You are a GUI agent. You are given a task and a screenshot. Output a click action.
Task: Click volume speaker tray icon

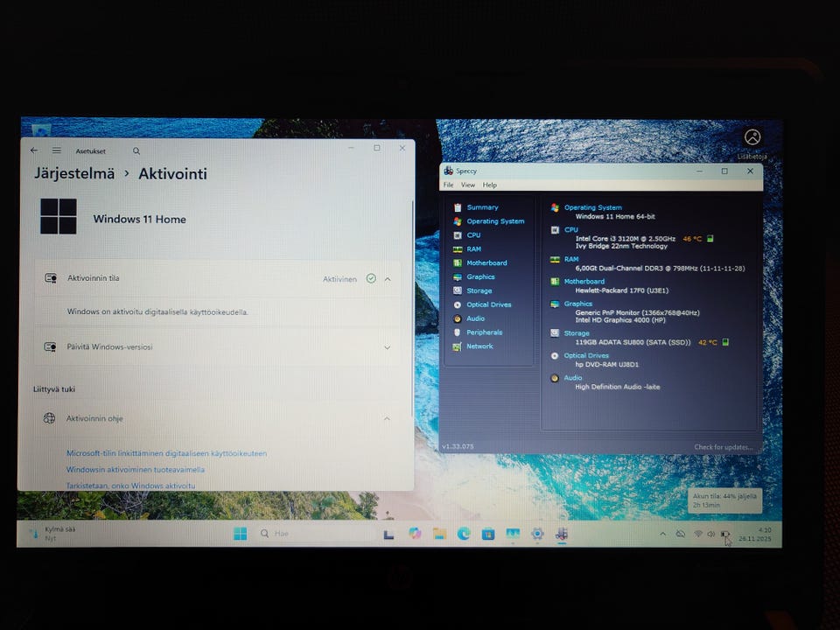click(711, 534)
